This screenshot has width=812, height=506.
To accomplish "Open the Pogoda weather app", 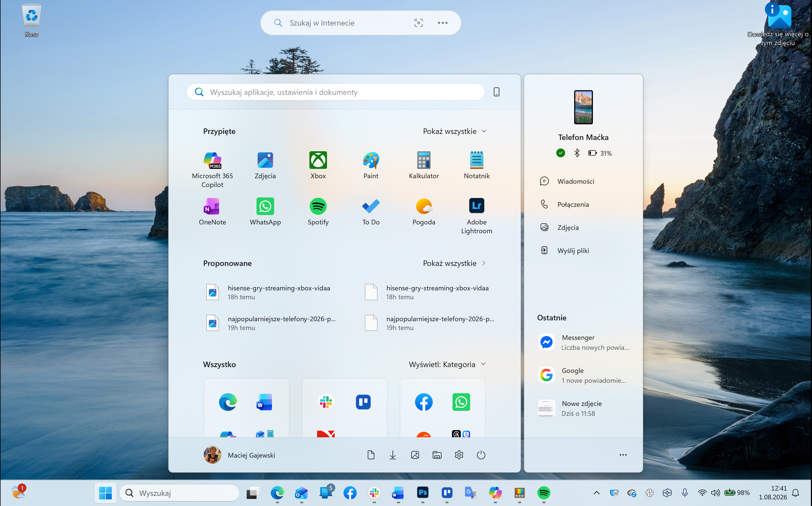I will 424,212.
